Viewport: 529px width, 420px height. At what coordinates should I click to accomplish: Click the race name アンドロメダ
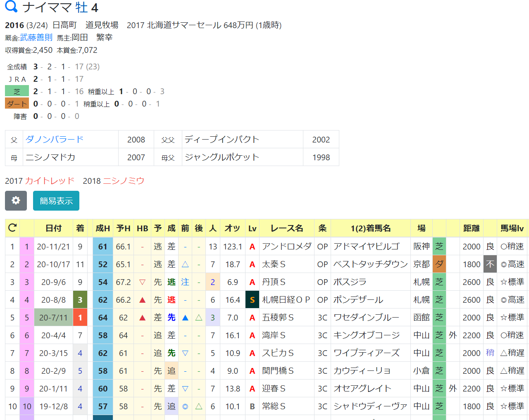(x=287, y=247)
